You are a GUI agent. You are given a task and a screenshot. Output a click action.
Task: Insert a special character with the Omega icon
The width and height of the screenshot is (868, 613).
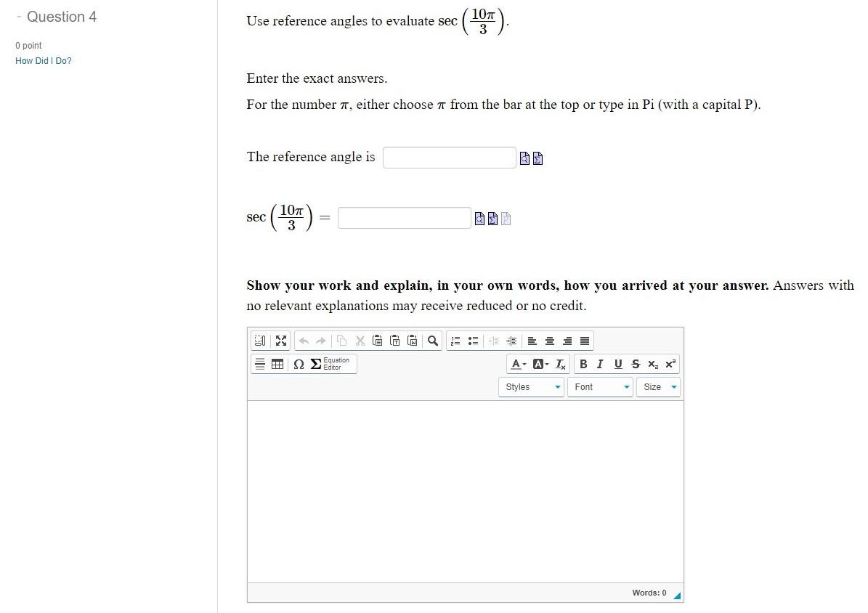point(297,364)
